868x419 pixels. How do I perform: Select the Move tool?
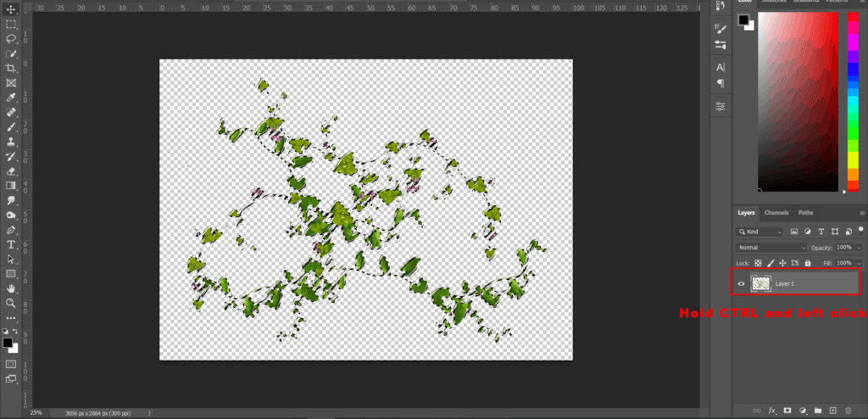(x=10, y=9)
